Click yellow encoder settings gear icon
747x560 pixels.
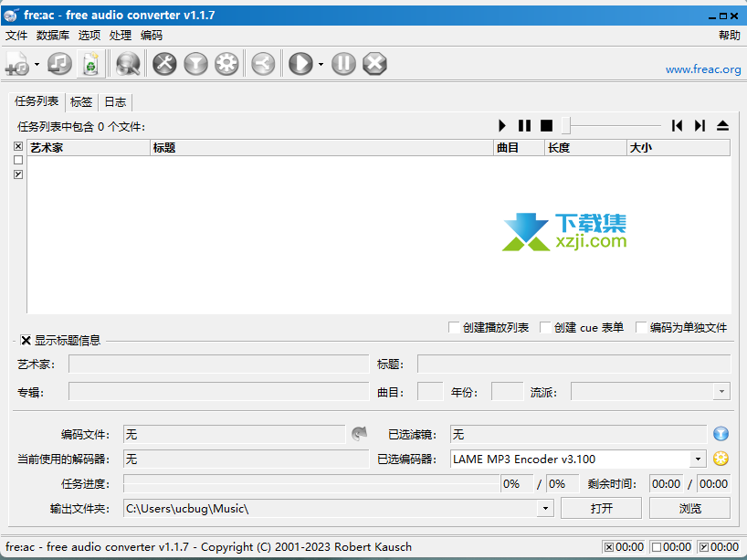click(721, 459)
